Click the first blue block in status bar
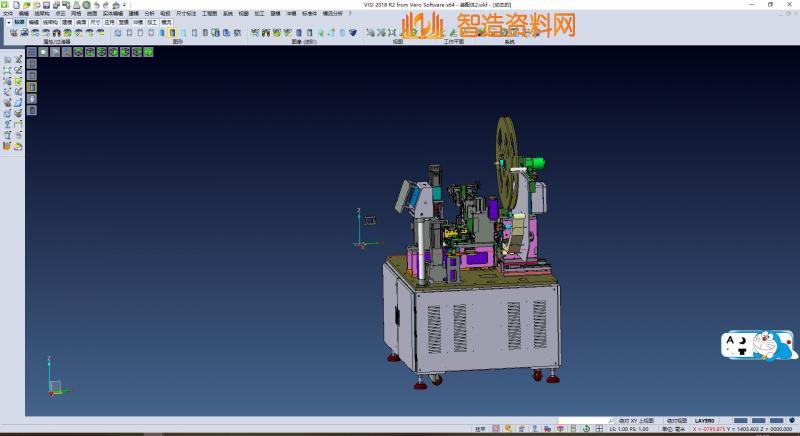 tap(741, 421)
